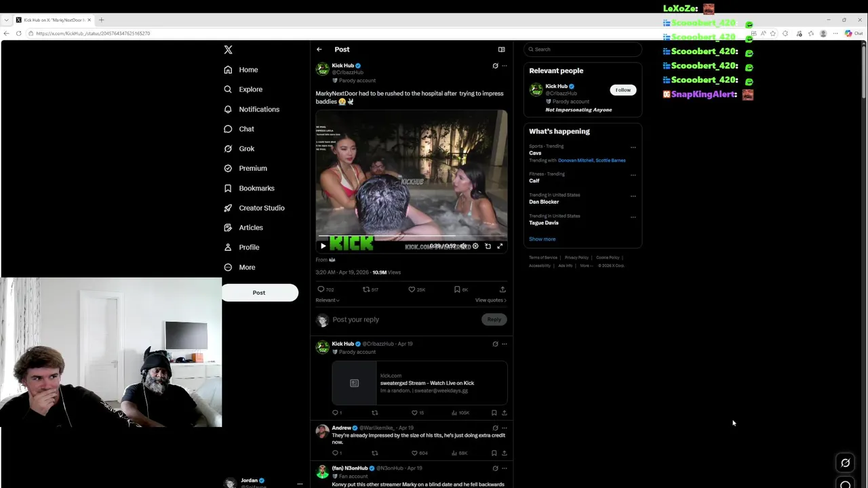The image size is (868, 488).
Task: Open Profile in the sidebar
Action: click(241, 247)
